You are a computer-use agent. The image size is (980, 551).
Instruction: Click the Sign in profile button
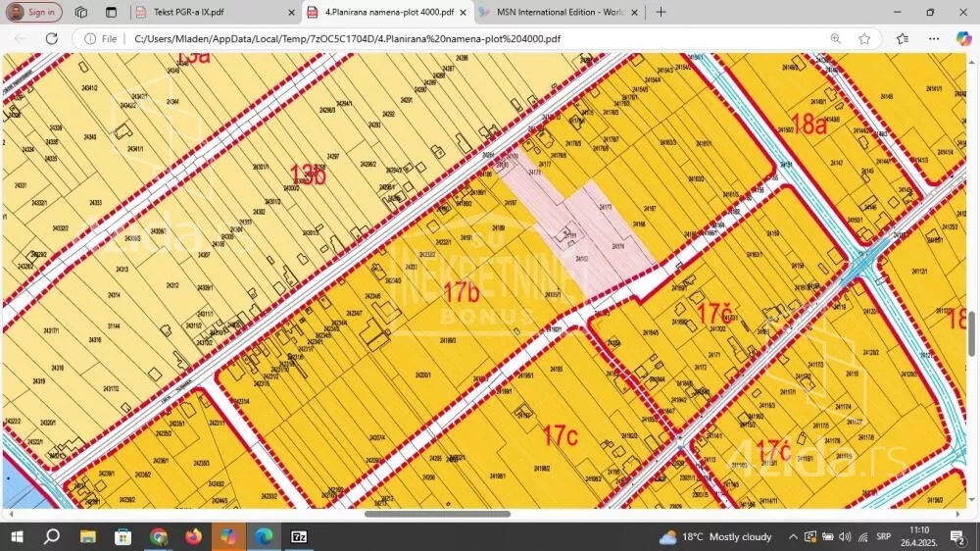33,13
